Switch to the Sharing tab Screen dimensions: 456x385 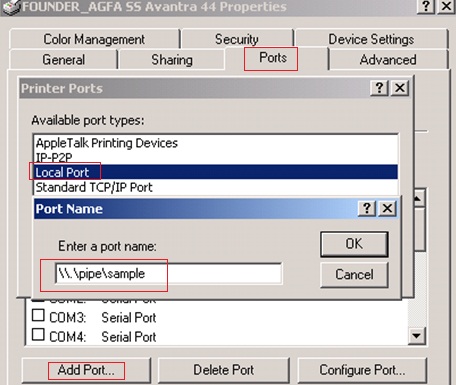pyautogui.click(x=172, y=60)
